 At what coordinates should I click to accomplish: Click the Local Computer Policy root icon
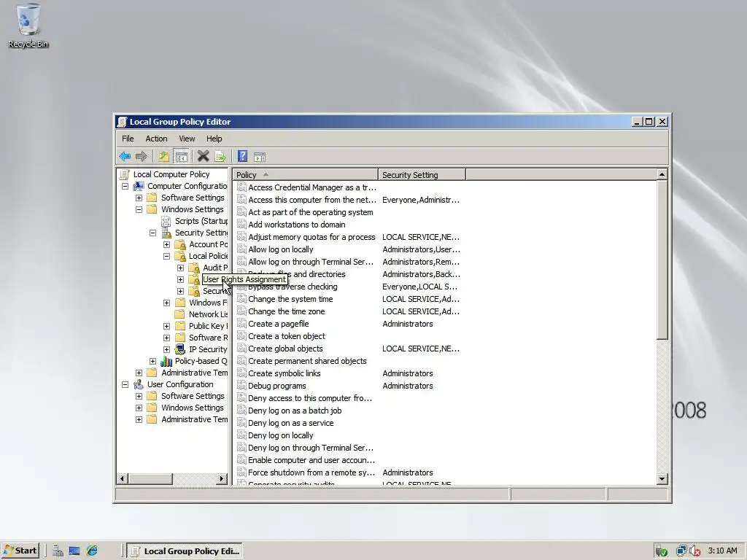[x=124, y=174]
